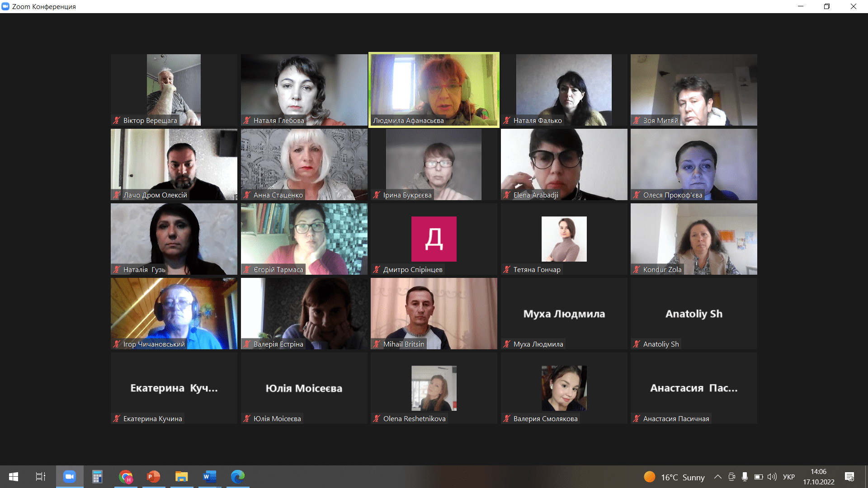Expand hidden system tray icons chevron
The image size is (868, 488).
click(x=717, y=477)
